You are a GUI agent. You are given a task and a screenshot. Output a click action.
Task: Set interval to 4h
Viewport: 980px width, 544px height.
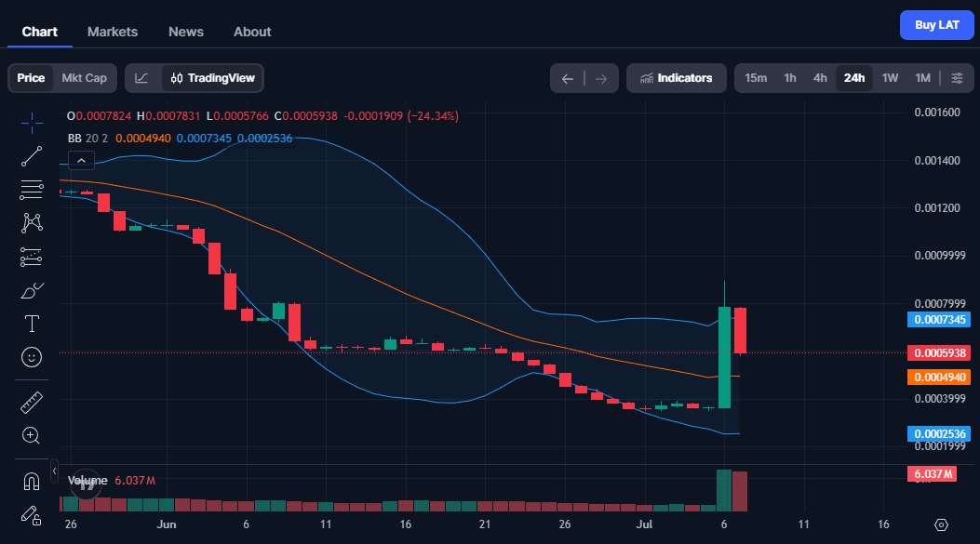point(820,78)
